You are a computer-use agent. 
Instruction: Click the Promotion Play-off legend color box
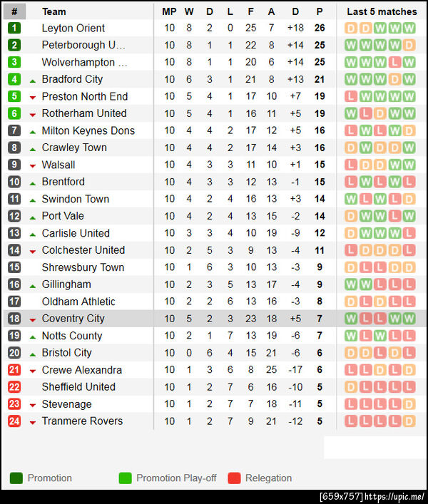(125, 478)
